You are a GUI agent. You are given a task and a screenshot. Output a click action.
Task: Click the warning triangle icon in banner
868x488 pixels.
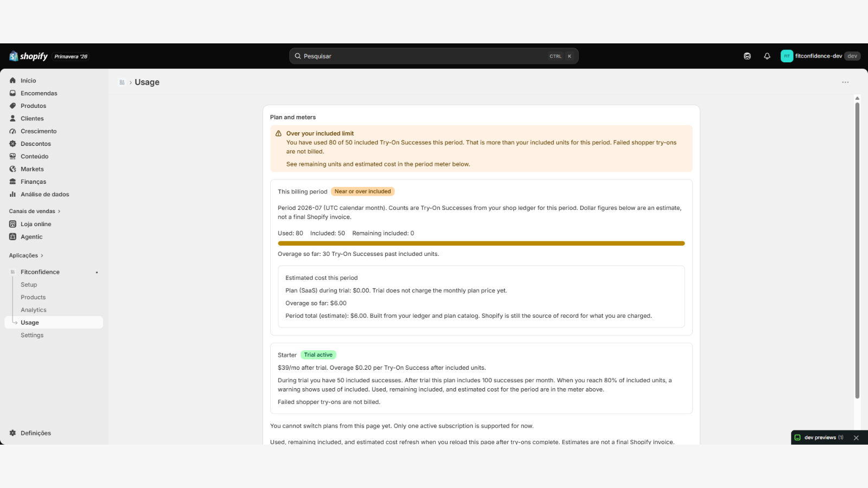tap(278, 133)
